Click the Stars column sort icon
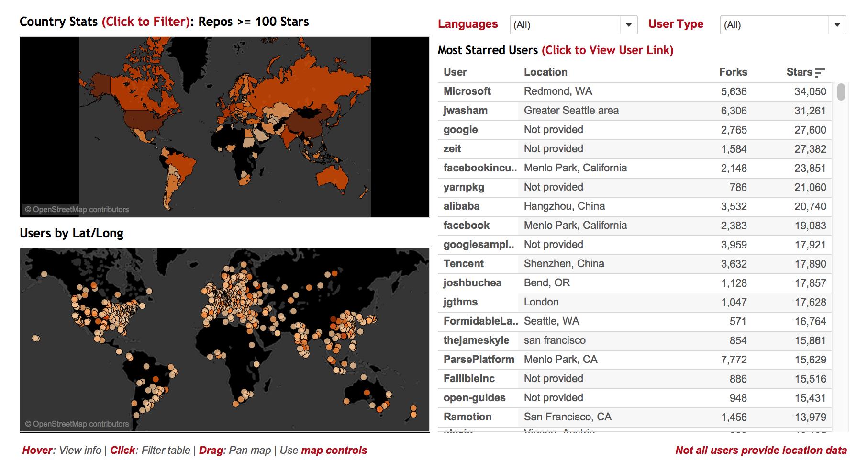The height and width of the screenshot is (474, 868). pos(820,73)
